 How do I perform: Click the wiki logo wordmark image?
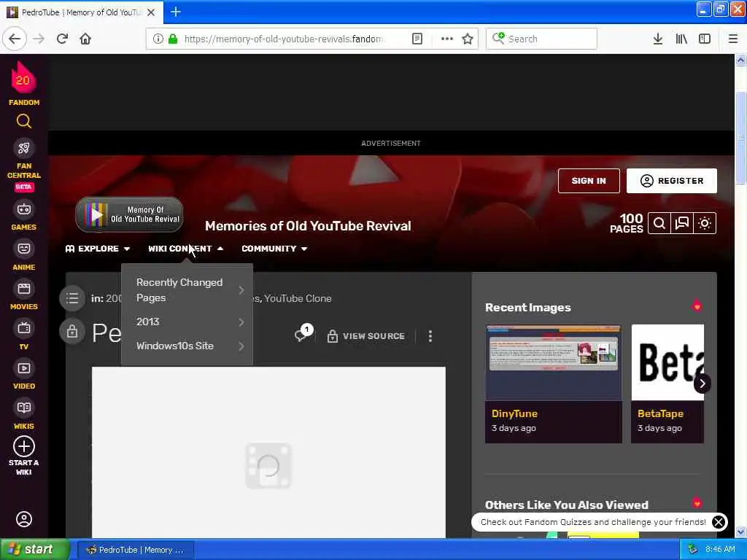click(129, 215)
